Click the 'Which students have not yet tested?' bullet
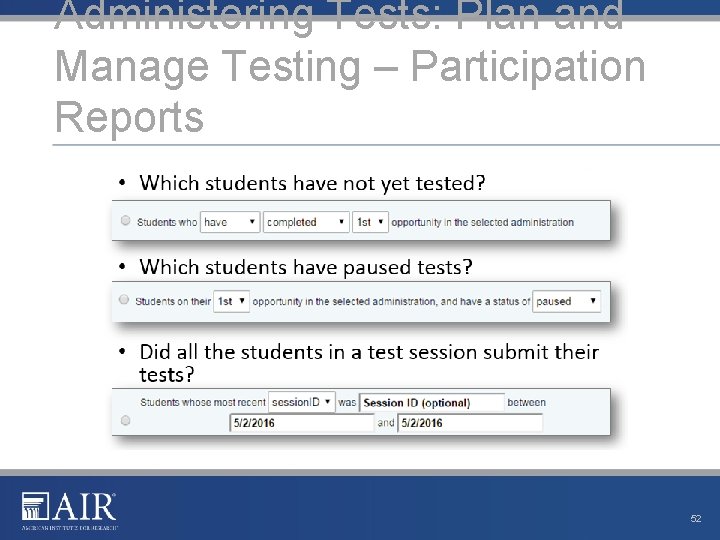Viewport: 720px width, 540px height. click(x=312, y=183)
